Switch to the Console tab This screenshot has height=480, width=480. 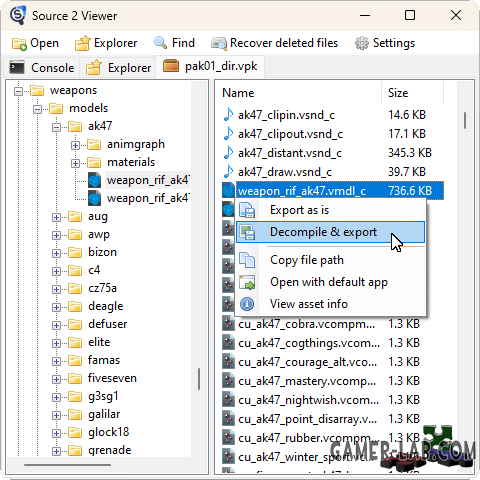click(42, 68)
